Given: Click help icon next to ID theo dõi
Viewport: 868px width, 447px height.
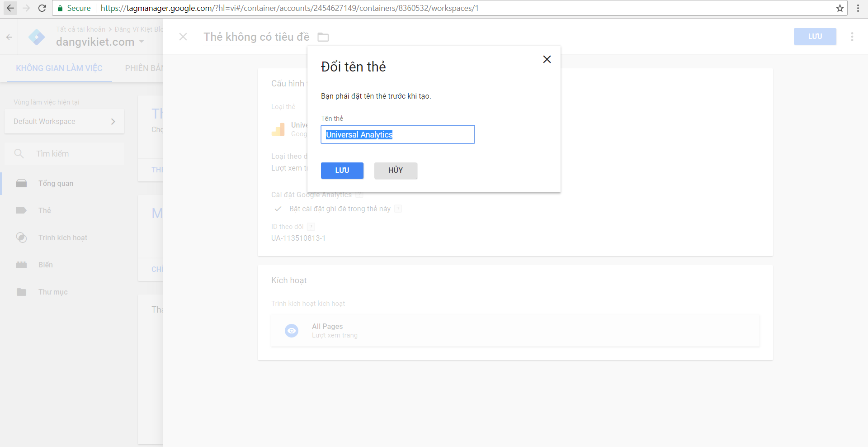Looking at the screenshot, I should tap(311, 227).
